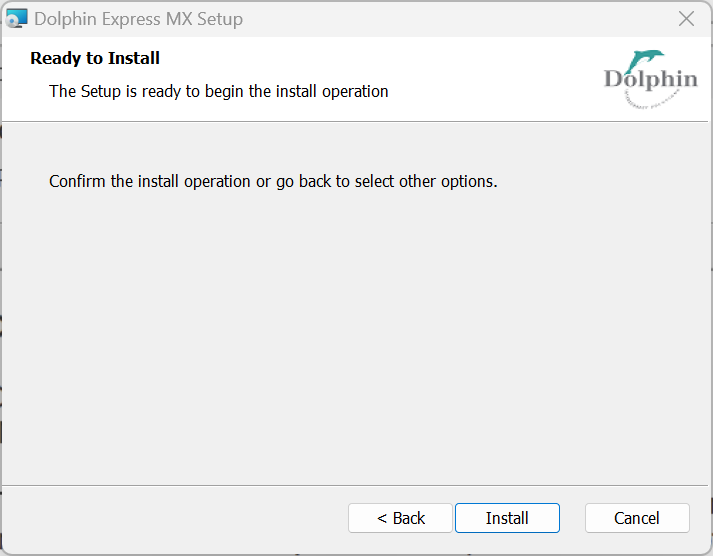This screenshot has width=713, height=556.
Task: Abort setup using the Cancel button
Action: tap(637, 518)
